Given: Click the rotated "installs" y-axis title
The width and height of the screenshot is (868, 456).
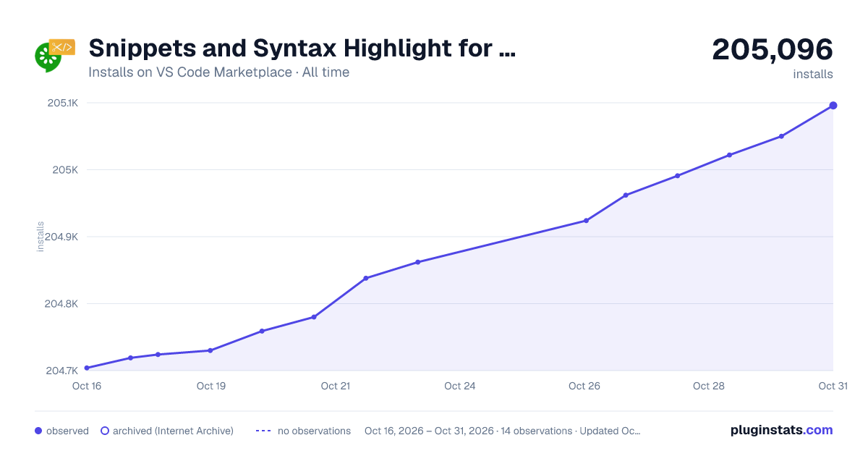Looking at the screenshot, I should coord(41,237).
